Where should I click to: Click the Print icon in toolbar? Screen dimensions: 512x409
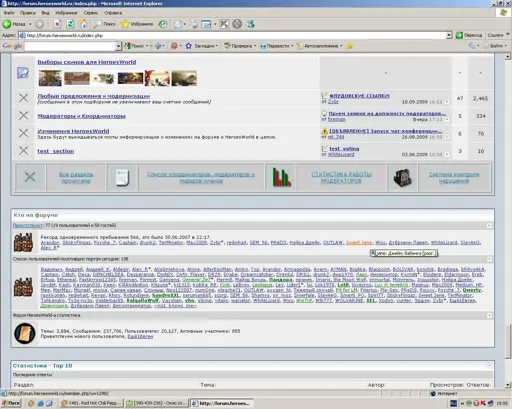(194, 24)
